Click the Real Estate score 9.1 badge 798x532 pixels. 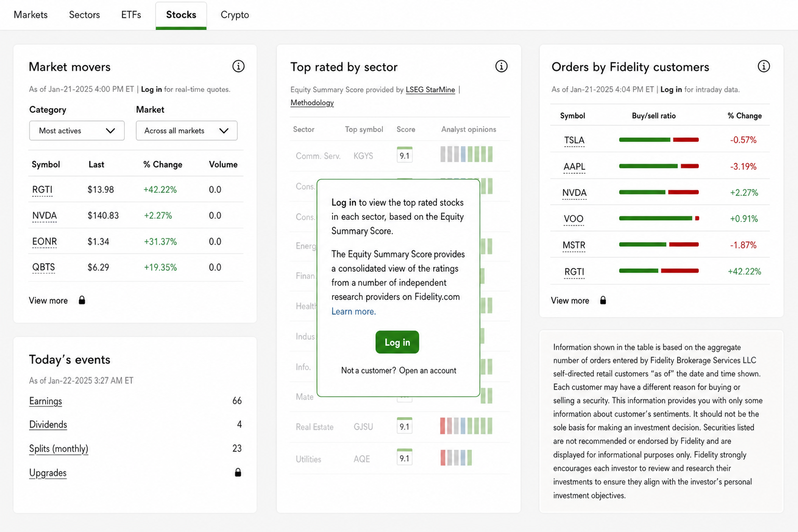pyautogui.click(x=404, y=426)
